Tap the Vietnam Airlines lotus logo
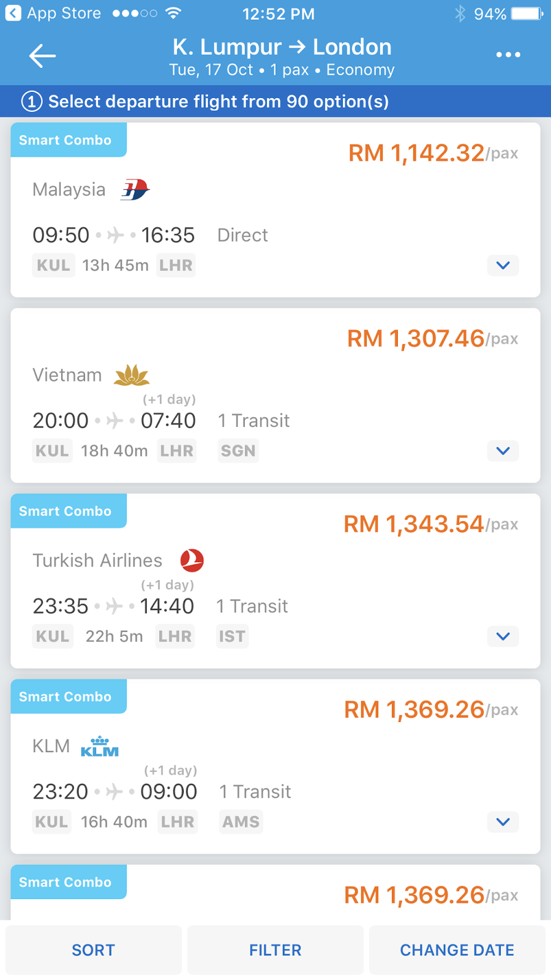The width and height of the screenshot is (551, 980). (132, 375)
